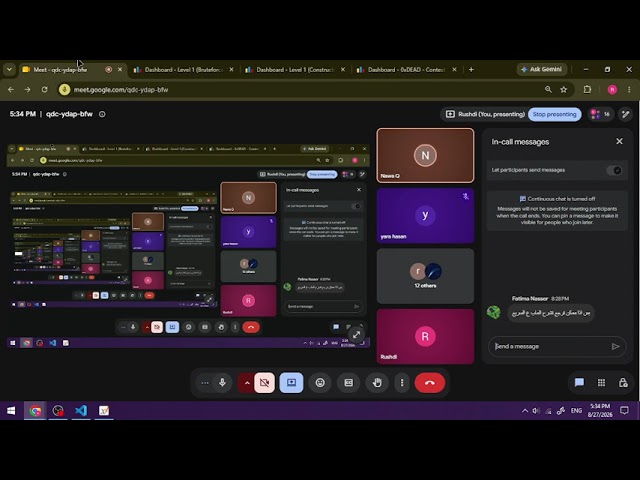Open the notification center icon

pyautogui.click(x=624, y=411)
